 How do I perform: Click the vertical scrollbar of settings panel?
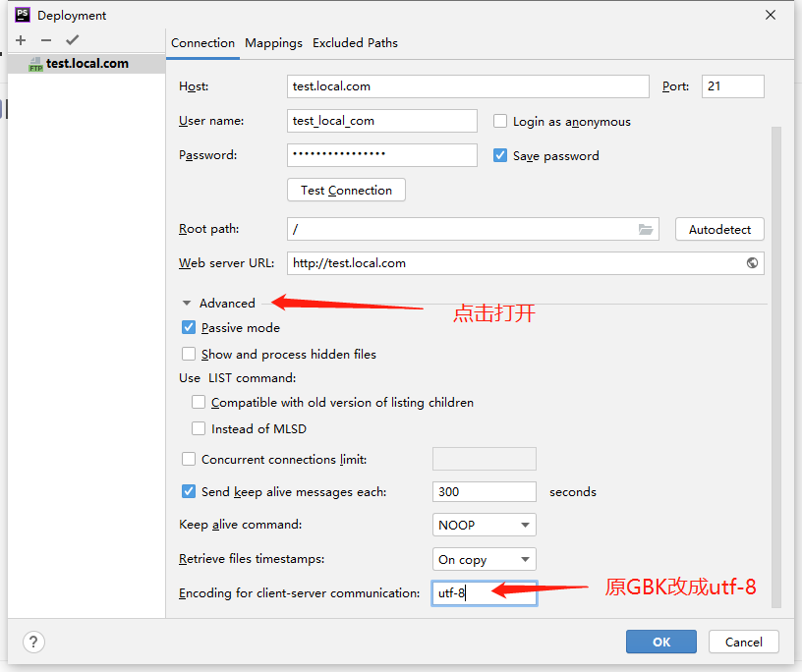pos(775,367)
